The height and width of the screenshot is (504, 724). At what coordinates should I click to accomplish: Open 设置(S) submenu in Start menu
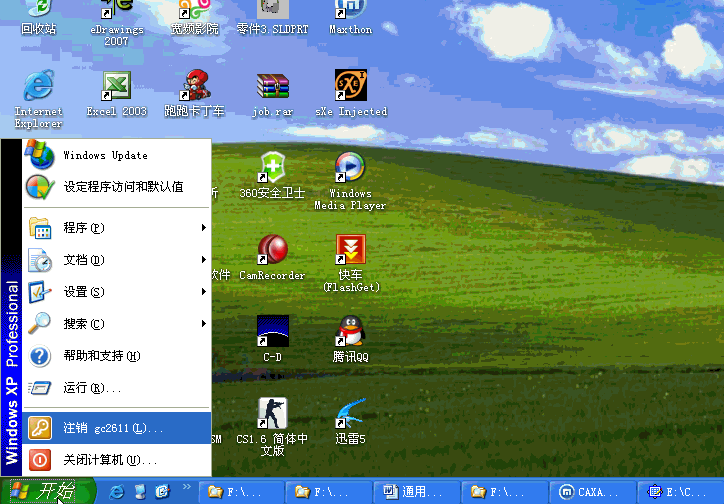[x=117, y=292]
